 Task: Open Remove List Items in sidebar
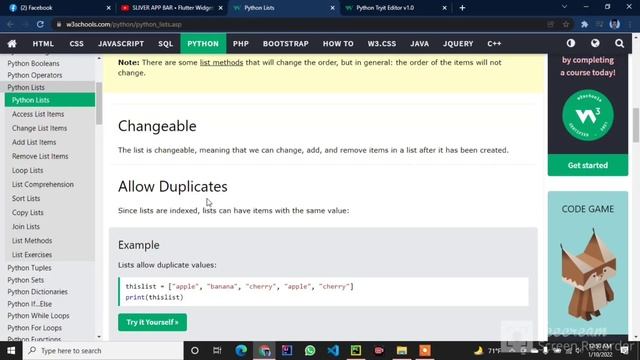40,156
